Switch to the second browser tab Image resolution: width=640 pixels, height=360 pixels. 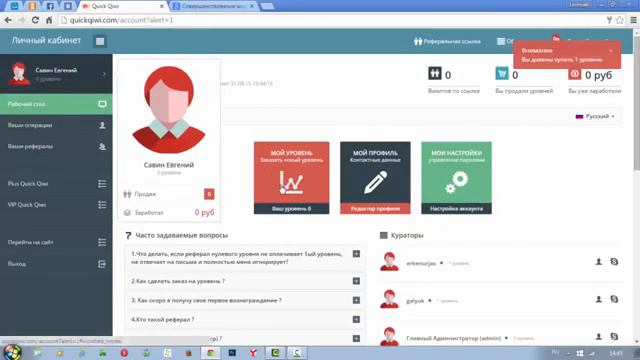pos(213,6)
